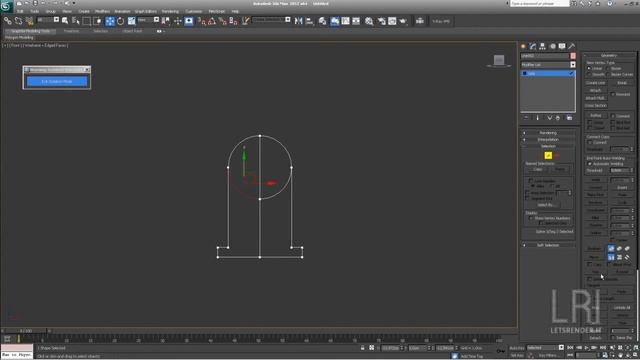The width and height of the screenshot is (640, 360).
Task: Click the Exit Isolation Mode button
Action: [x=57, y=82]
